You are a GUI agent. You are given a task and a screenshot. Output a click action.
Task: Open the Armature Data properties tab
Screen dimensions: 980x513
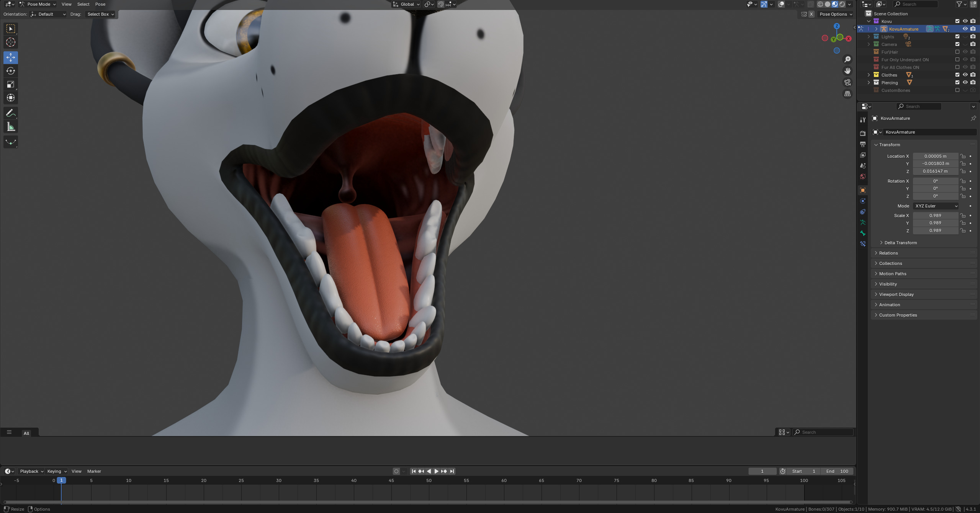[862, 222]
